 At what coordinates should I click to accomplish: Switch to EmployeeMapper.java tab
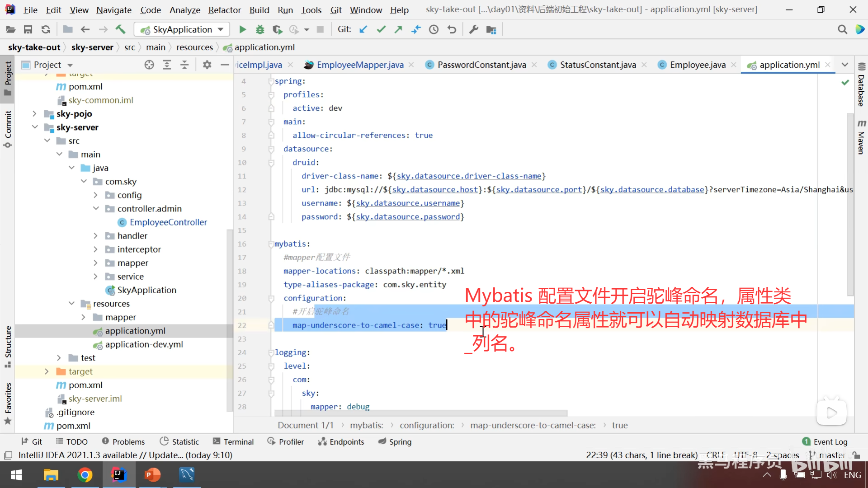pyautogui.click(x=360, y=65)
